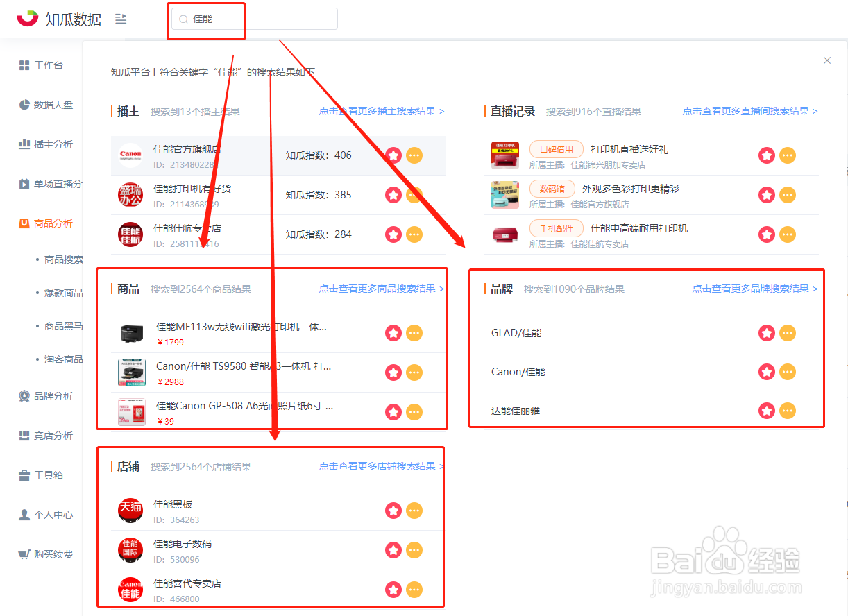Open 单场直播分析 sidebar item

tap(50, 184)
